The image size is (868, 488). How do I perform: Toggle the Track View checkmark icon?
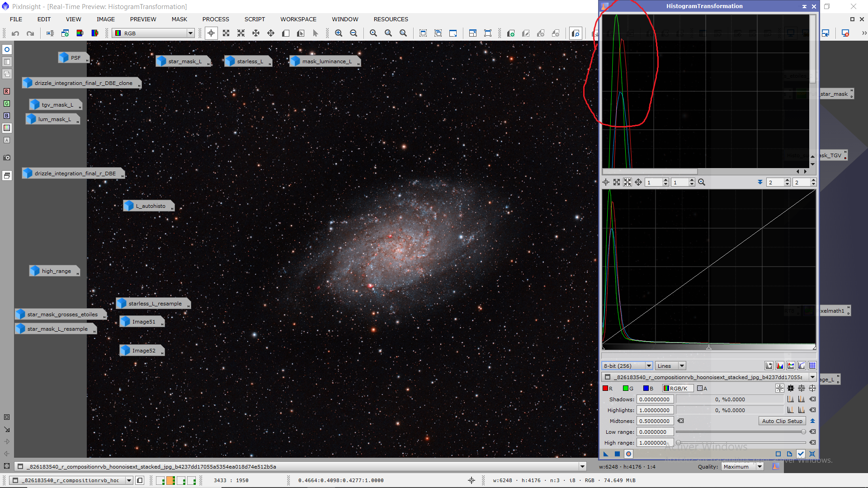click(801, 454)
